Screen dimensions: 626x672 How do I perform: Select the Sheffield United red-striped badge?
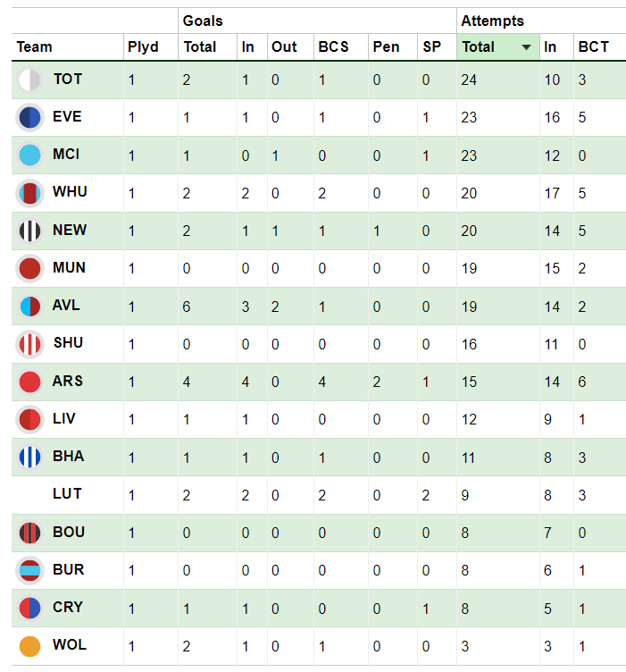(29, 344)
